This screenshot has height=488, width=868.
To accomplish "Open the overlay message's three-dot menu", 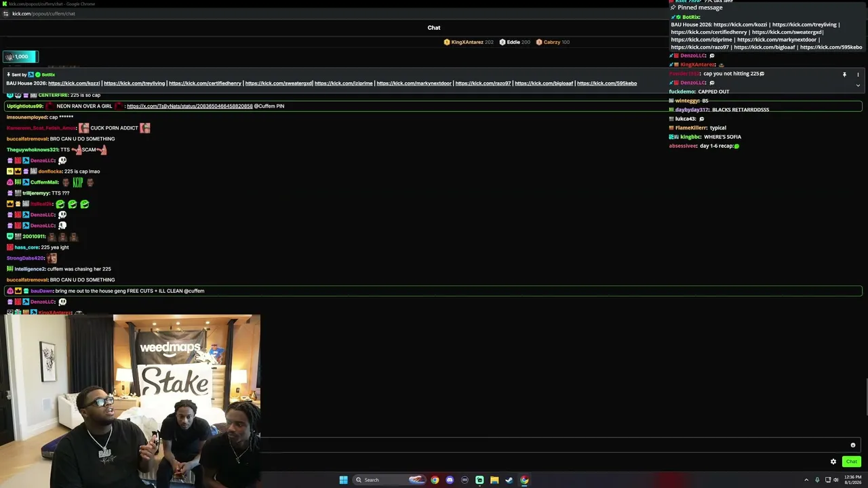I will coord(858,75).
